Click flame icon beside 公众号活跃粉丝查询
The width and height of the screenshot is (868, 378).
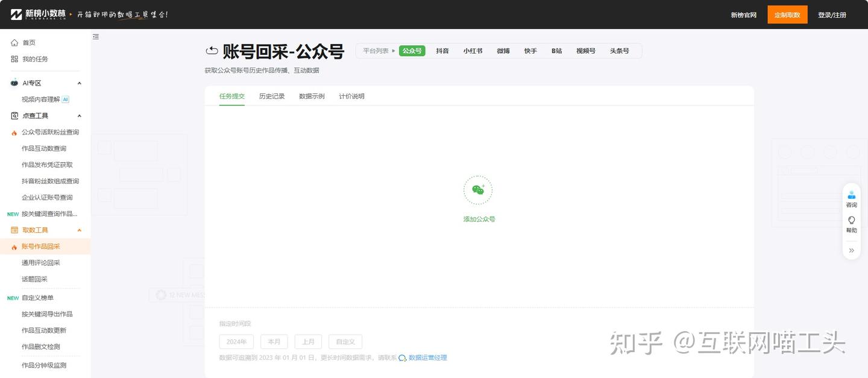pyautogui.click(x=14, y=133)
